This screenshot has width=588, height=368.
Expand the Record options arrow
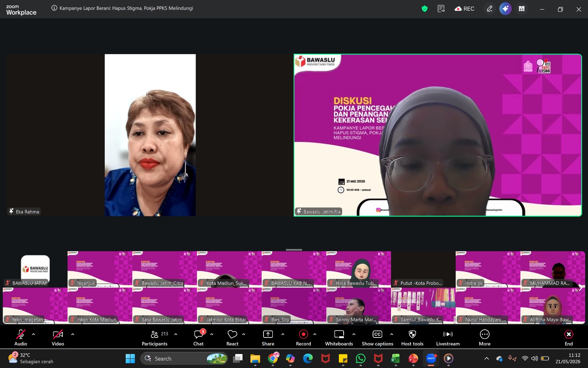pos(315,334)
